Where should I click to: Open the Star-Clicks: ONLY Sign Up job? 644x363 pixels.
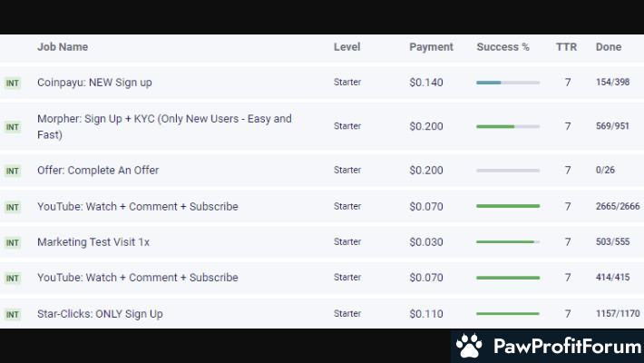100,314
